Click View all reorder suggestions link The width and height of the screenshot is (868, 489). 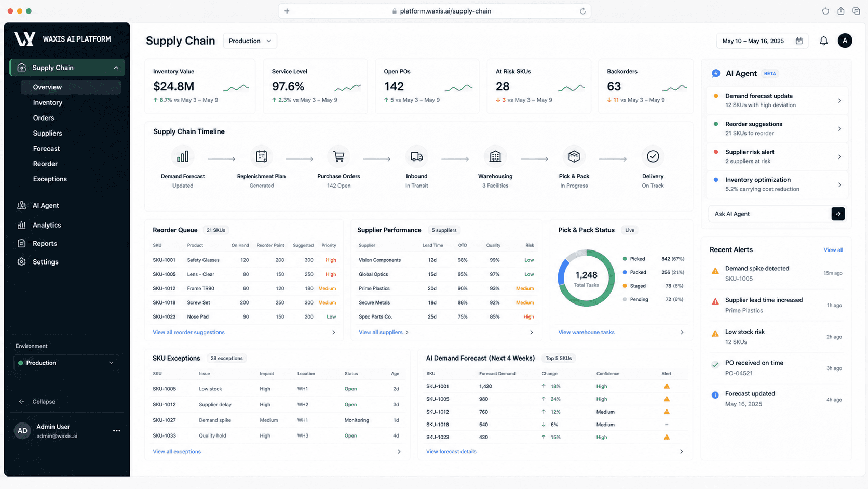188,332
